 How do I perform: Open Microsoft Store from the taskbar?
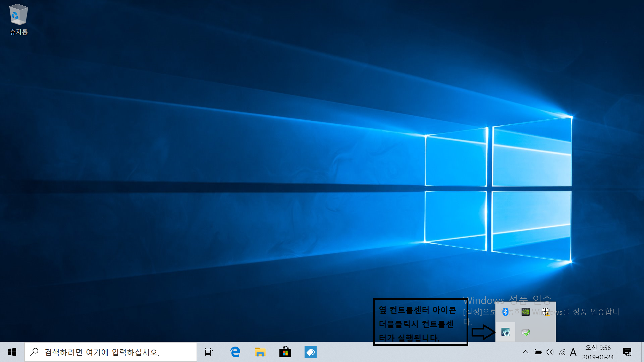click(285, 352)
